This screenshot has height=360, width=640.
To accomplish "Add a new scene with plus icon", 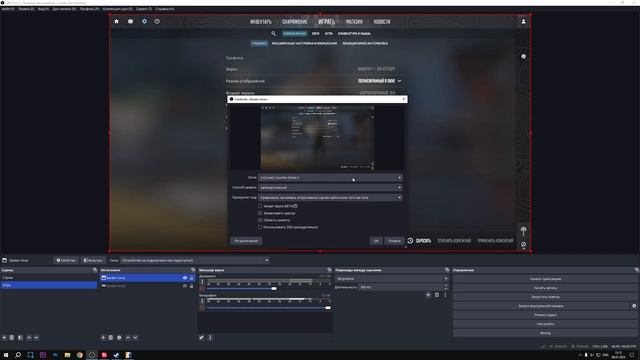I will (x=4, y=338).
